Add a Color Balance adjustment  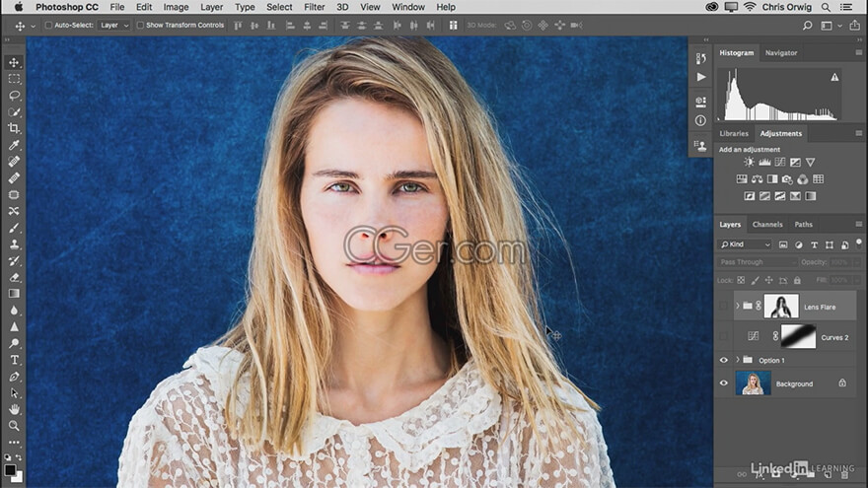[757, 178]
